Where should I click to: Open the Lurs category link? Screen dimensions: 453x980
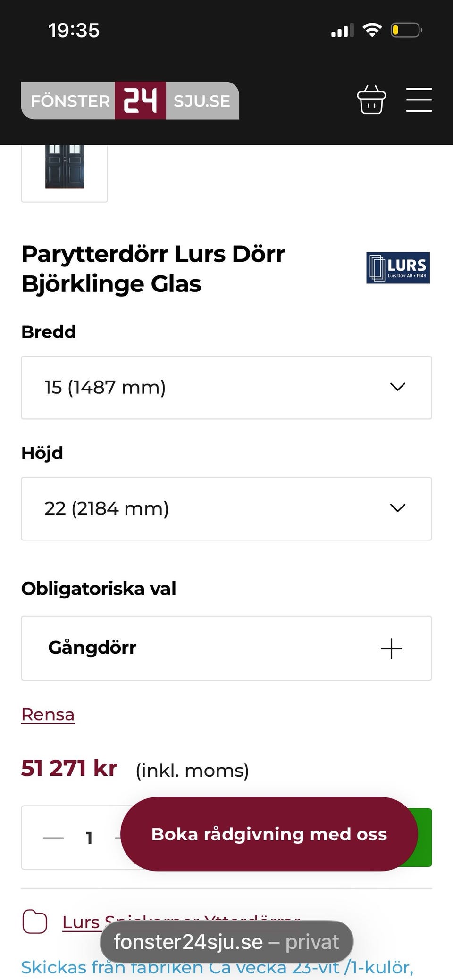[x=81, y=921]
